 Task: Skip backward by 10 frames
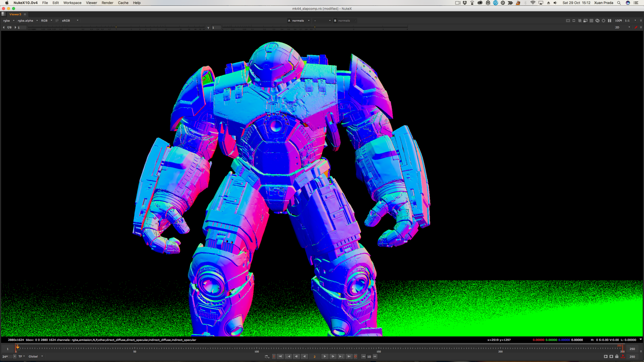pyautogui.click(x=363, y=356)
